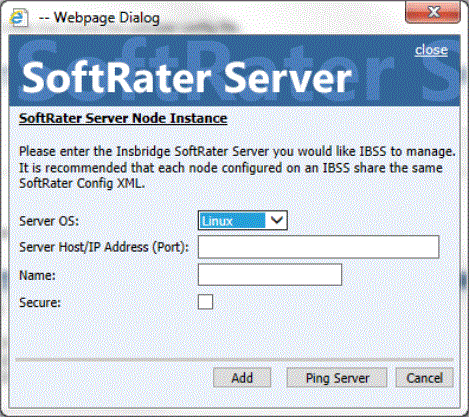Click the Add button
The height and width of the screenshot is (417, 469).
[x=242, y=378]
